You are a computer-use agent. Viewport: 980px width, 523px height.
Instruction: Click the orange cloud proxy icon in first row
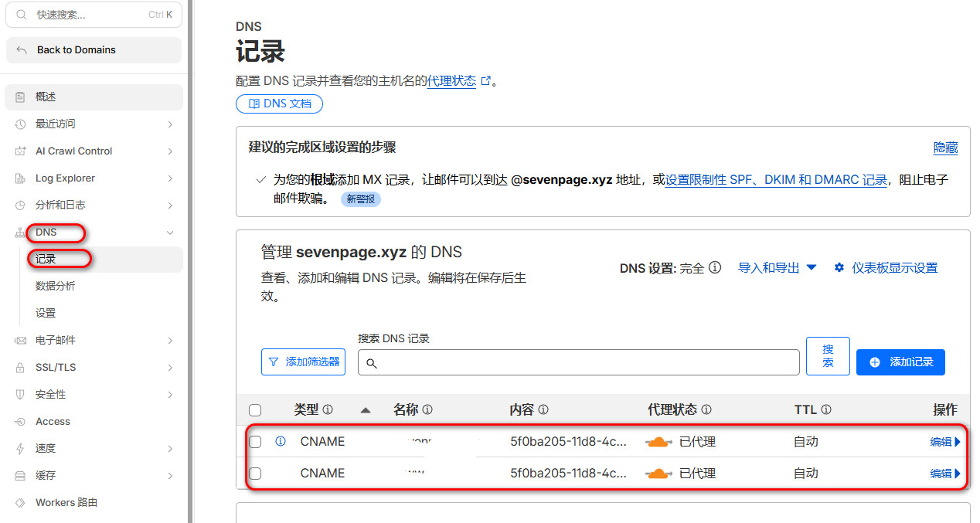point(658,442)
